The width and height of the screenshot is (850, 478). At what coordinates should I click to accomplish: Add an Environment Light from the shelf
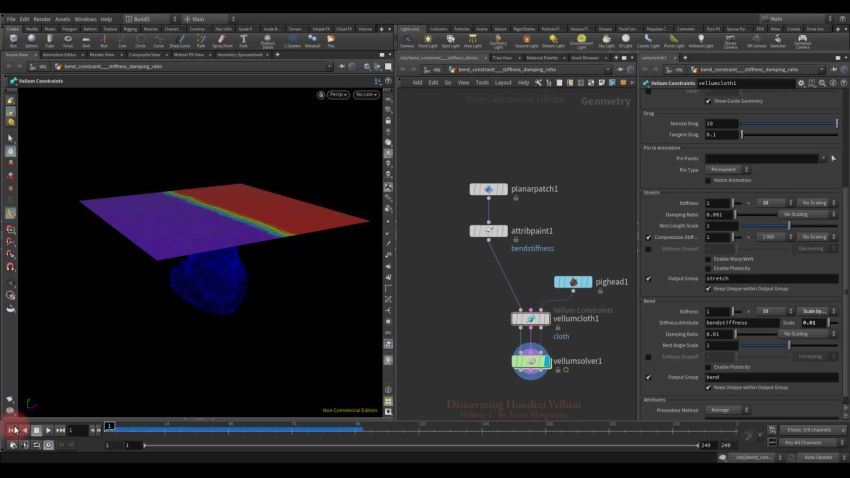click(x=581, y=41)
